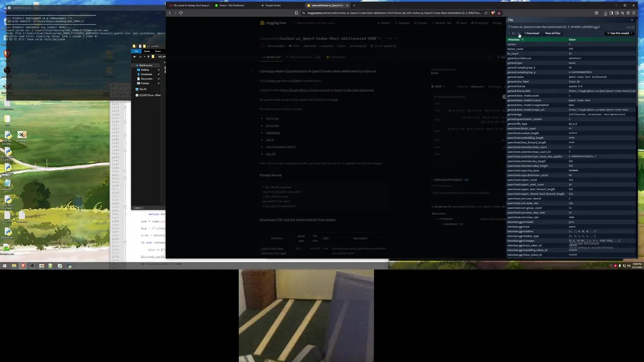The height and width of the screenshot is (362, 644).
Task: Click the Hugging Face search field
Action: pos(332,23)
